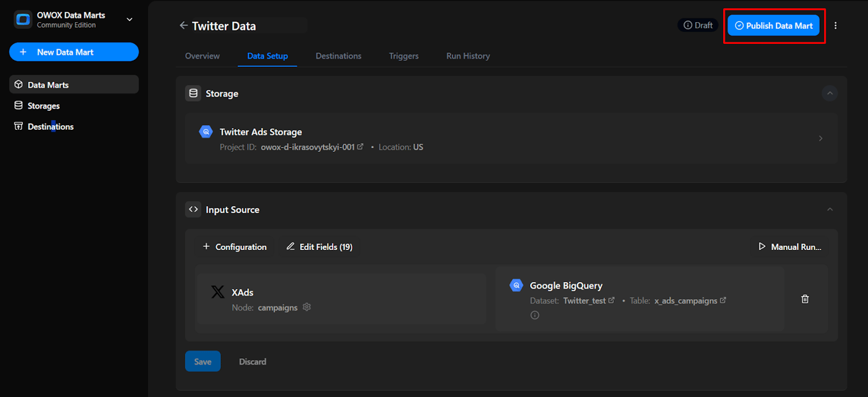The width and height of the screenshot is (868, 397).
Task: Open project owox-d-ikrasovytskyi-001 external link
Action: [x=360, y=146]
